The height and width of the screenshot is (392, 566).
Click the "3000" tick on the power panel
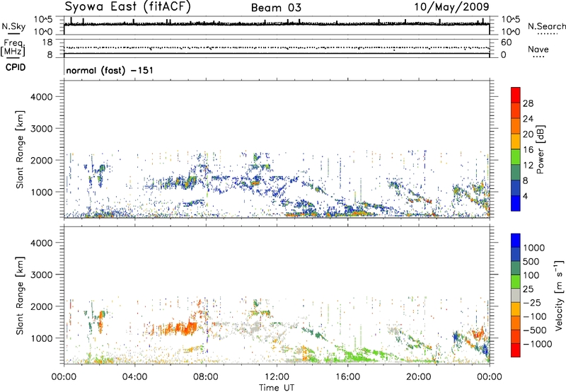tap(41, 129)
